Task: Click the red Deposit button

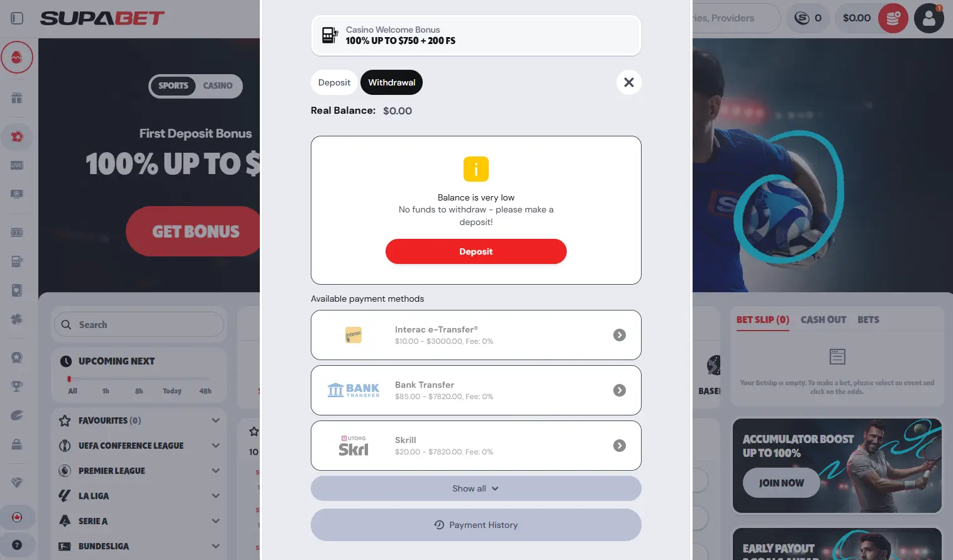Action: [476, 251]
